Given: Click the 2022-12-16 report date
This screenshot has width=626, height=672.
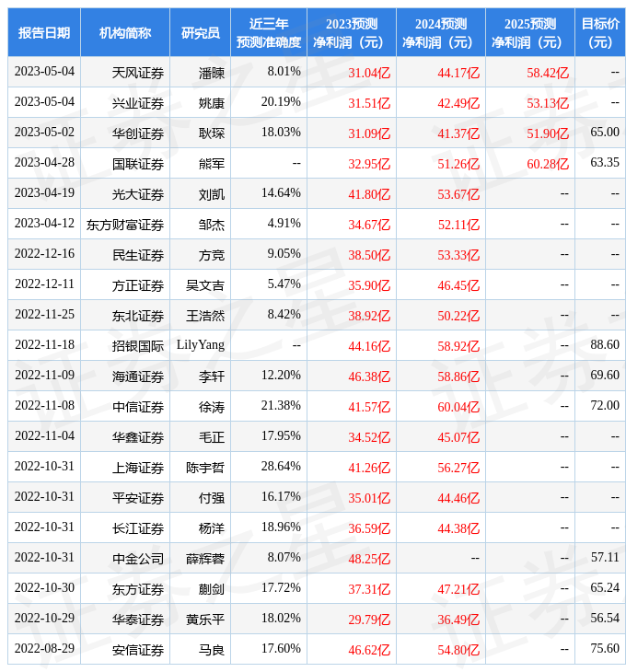Looking at the screenshot, I should [x=44, y=254].
